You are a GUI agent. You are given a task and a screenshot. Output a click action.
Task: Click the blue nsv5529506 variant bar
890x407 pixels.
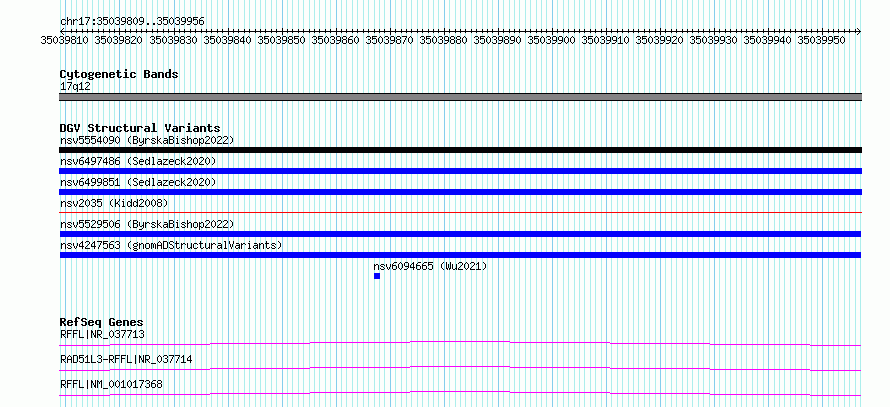click(460, 234)
